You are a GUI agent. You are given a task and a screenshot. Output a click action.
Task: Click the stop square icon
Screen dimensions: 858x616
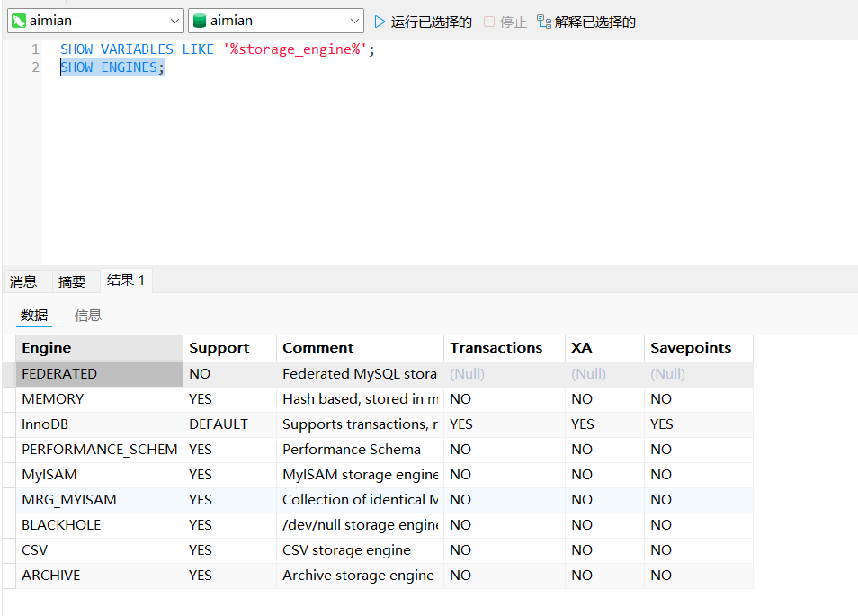point(489,22)
